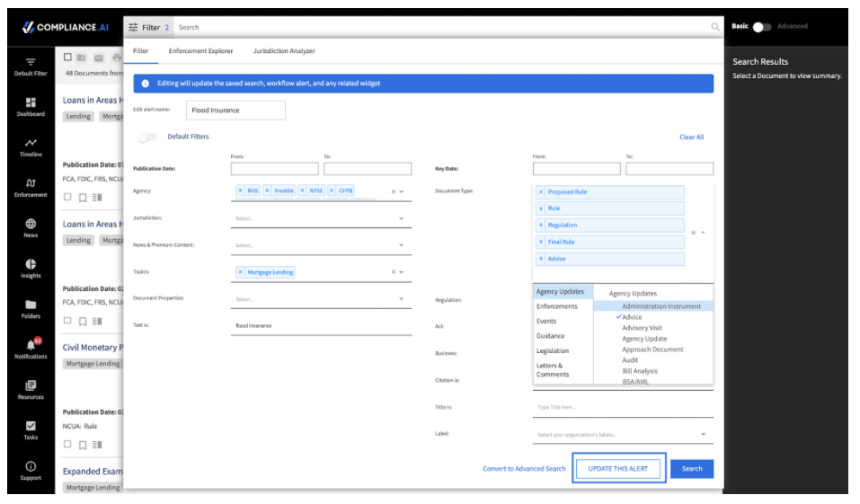Clear all selected document types
The height and width of the screenshot is (504, 860).
693,233
